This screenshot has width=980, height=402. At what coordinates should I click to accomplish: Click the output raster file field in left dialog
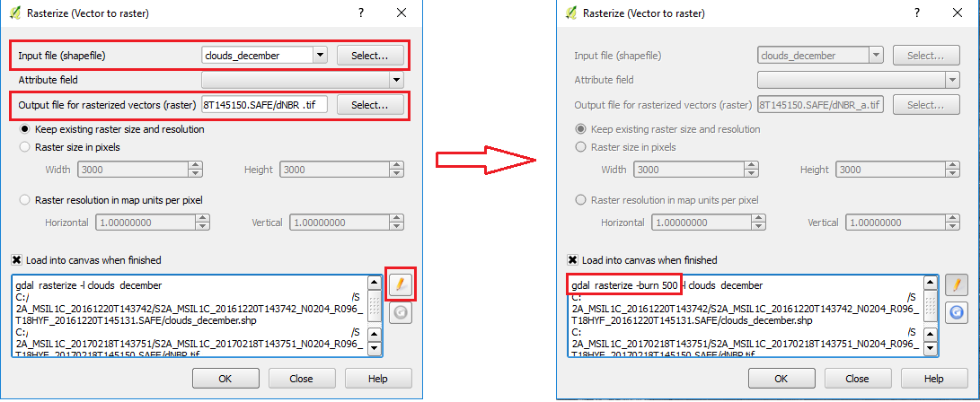pos(264,105)
